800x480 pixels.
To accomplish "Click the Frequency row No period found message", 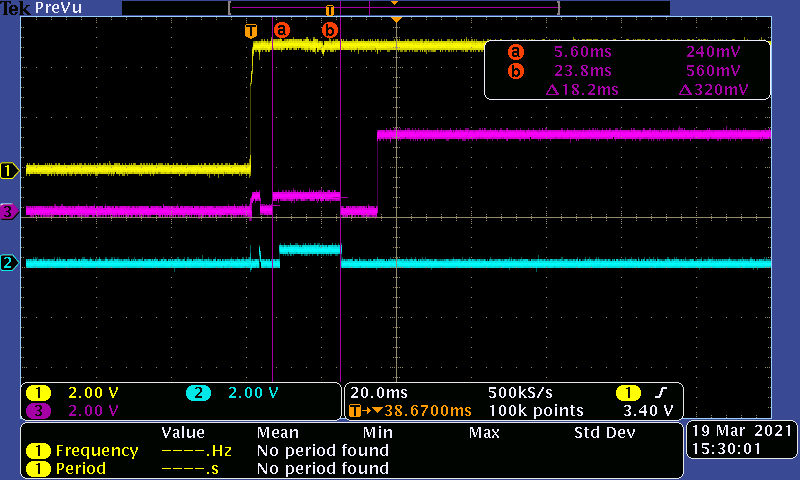I will click(322, 450).
